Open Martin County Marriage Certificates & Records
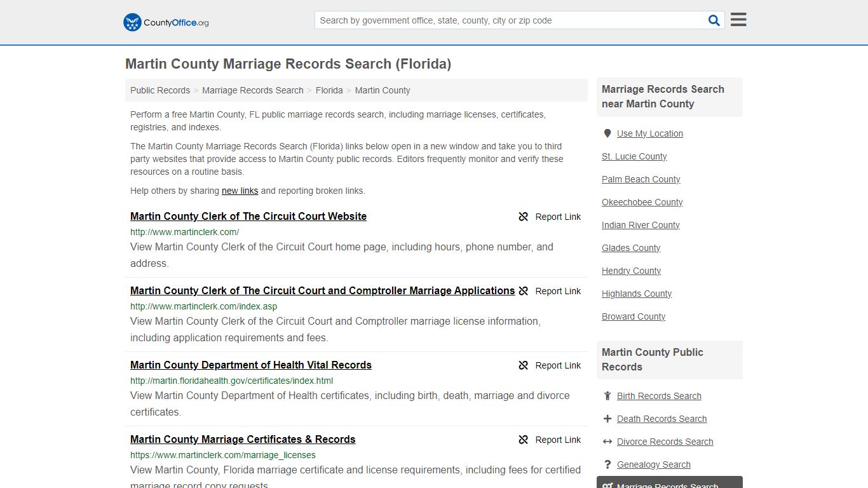The image size is (868, 488). click(x=243, y=439)
